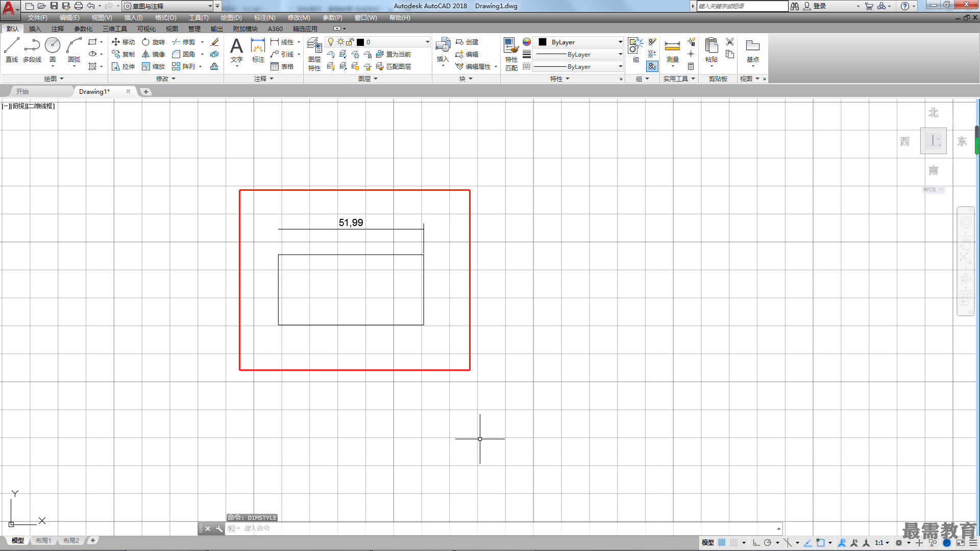The height and width of the screenshot is (551, 980).
Task: Toggle snap mode in status bar
Action: 734,543
